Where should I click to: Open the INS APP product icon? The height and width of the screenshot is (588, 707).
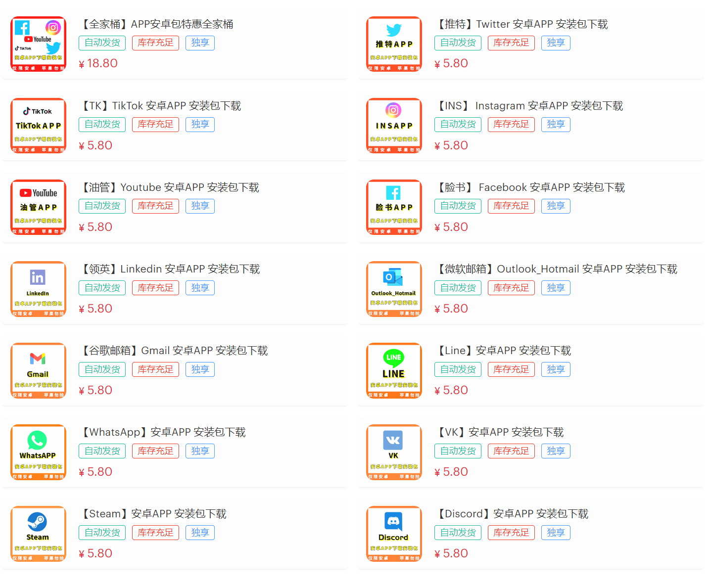[394, 126]
